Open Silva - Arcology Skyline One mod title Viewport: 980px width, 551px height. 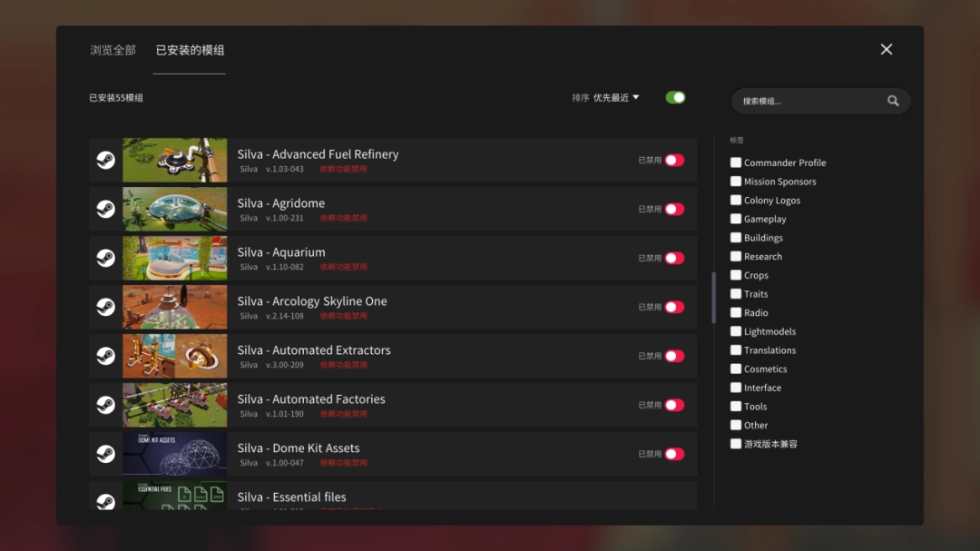click(x=312, y=301)
